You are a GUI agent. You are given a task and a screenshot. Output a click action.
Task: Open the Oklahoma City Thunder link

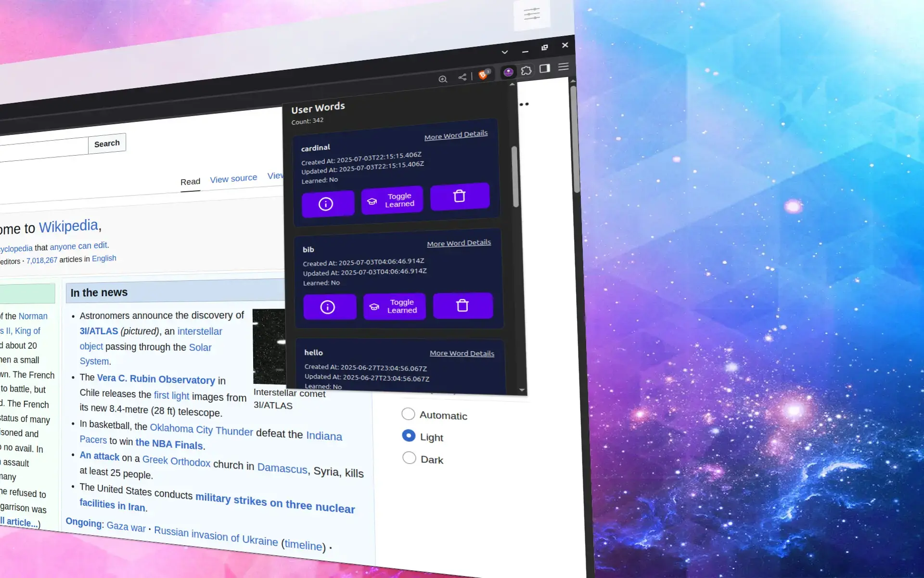201,429
